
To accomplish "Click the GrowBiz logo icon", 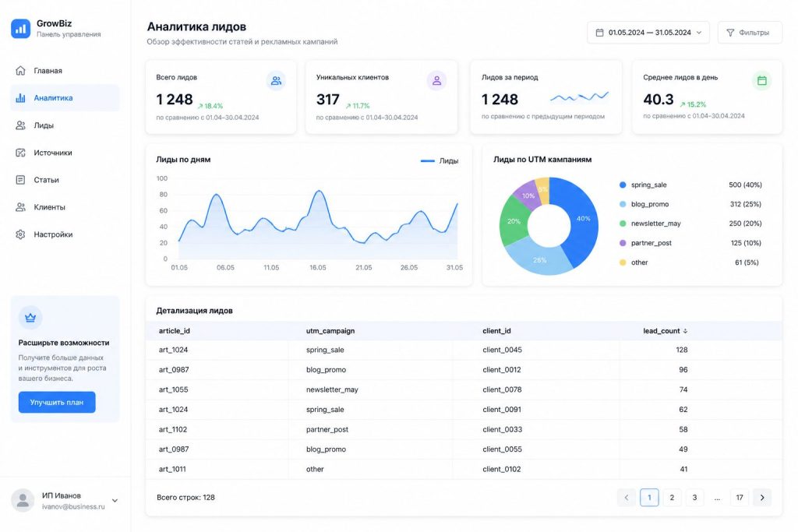I will (x=20, y=29).
